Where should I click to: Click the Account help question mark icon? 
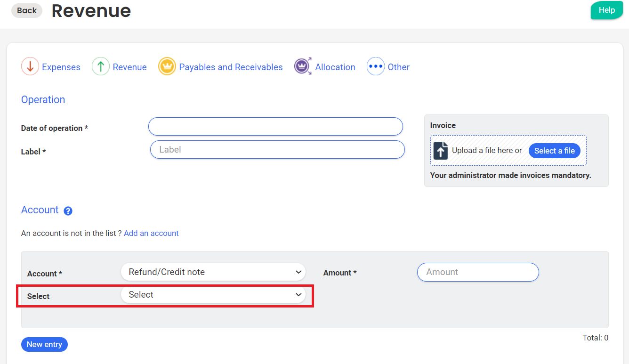click(x=68, y=211)
